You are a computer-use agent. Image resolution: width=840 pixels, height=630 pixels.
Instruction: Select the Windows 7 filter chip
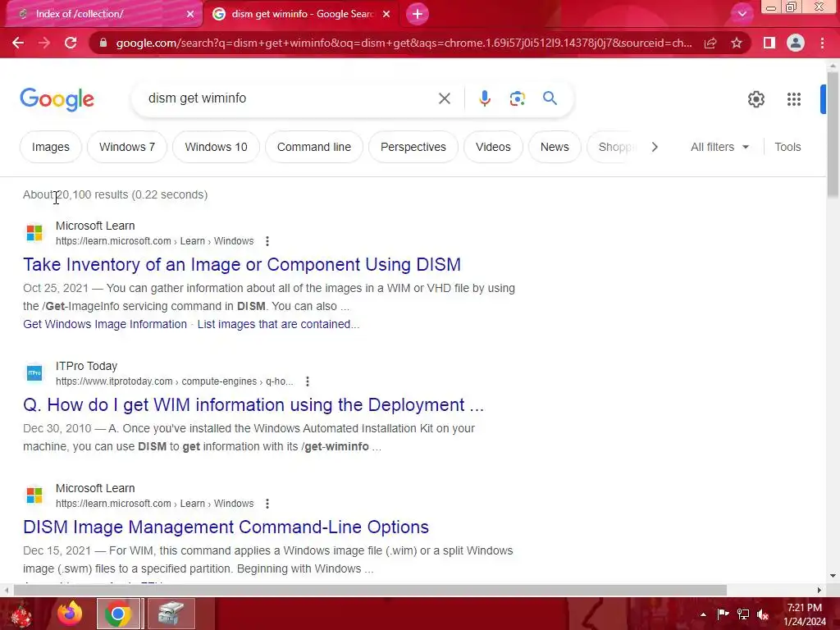pos(127,147)
